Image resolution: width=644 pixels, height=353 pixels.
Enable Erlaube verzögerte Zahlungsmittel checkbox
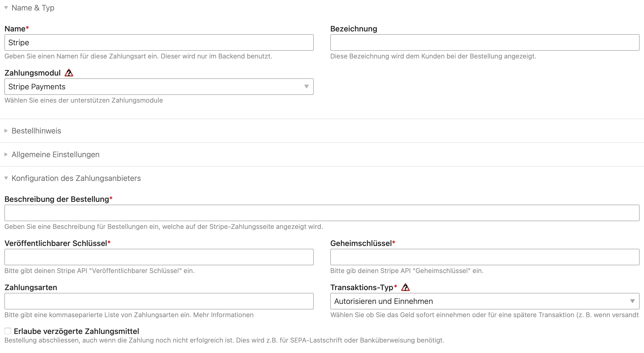coord(8,331)
